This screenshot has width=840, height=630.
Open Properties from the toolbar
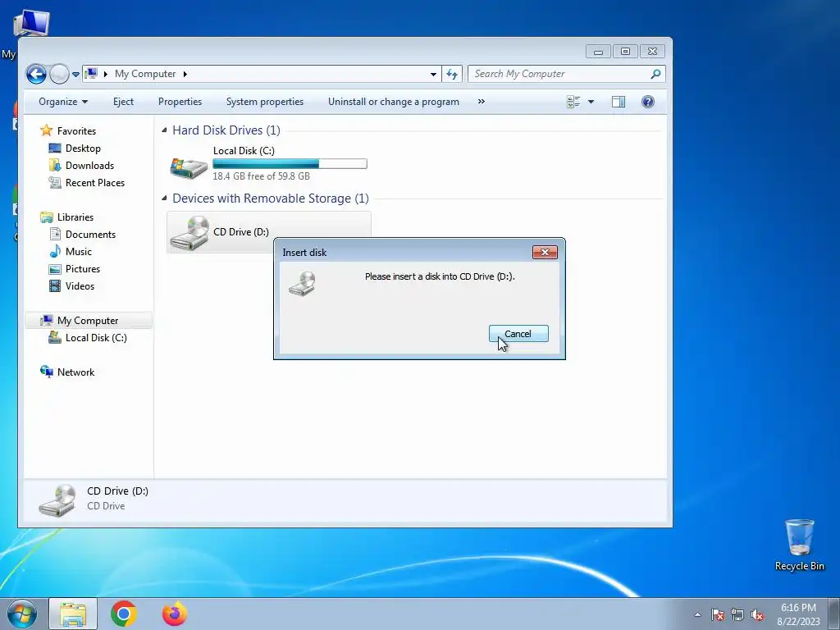180,101
